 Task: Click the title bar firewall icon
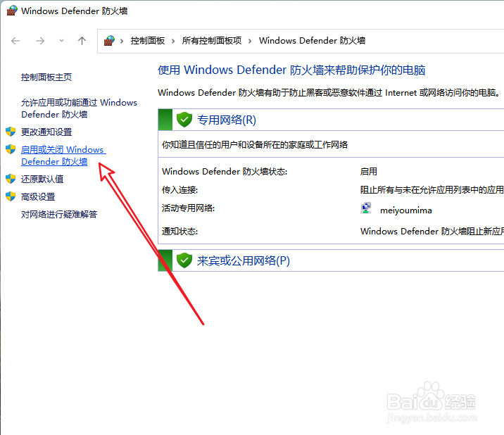click(11, 11)
